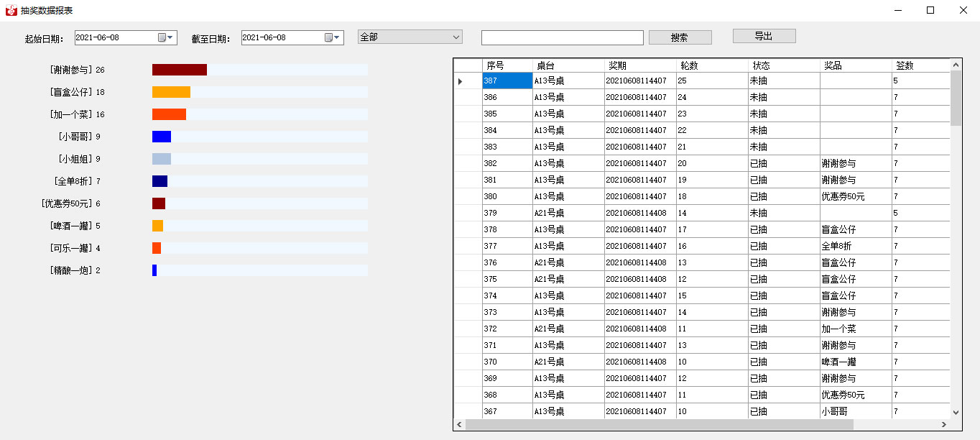
Task: Click the lottery report app icon in title bar
Action: (x=11, y=11)
